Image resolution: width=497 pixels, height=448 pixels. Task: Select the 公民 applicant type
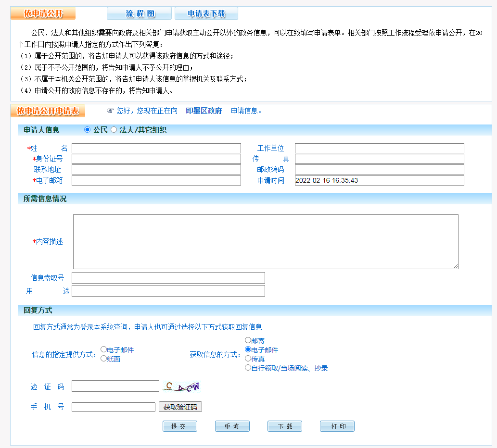(x=87, y=129)
